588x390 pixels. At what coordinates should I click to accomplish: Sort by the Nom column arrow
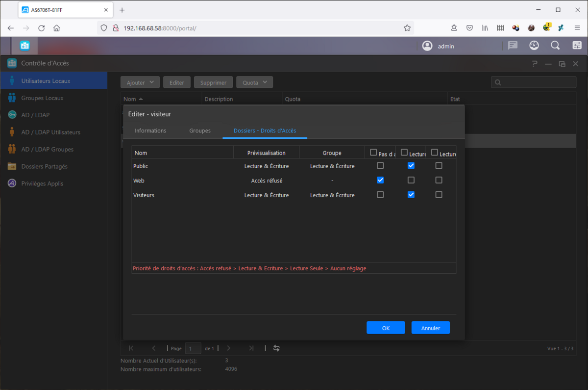pos(141,99)
